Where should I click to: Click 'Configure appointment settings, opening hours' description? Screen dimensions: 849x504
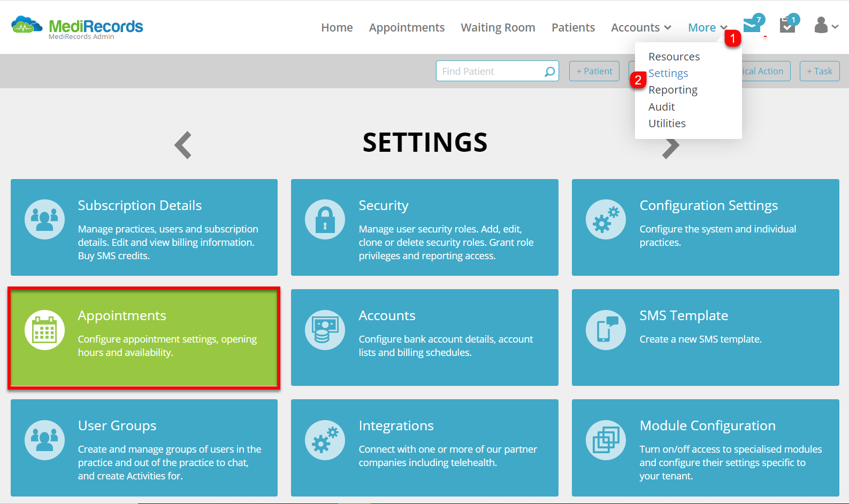[x=167, y=346]
